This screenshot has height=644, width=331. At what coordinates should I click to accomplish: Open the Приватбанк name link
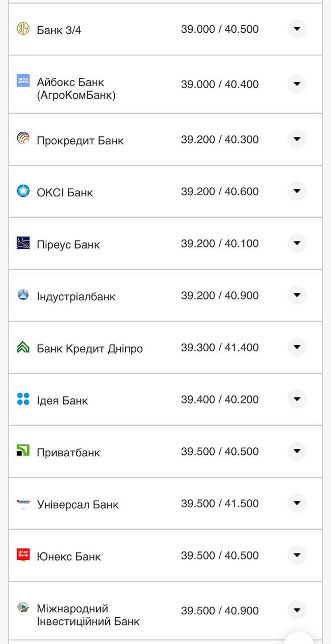click(x=68, y=453)
